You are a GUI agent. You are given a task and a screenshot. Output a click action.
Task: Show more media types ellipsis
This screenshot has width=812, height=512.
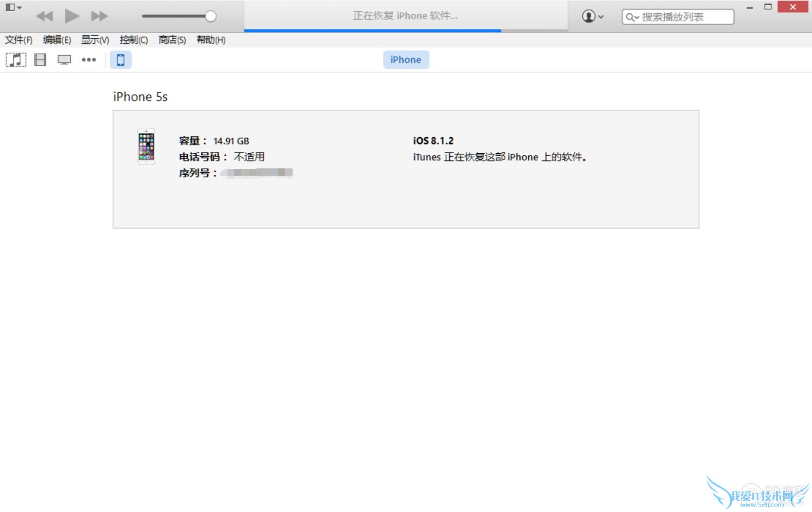point(89,60)
